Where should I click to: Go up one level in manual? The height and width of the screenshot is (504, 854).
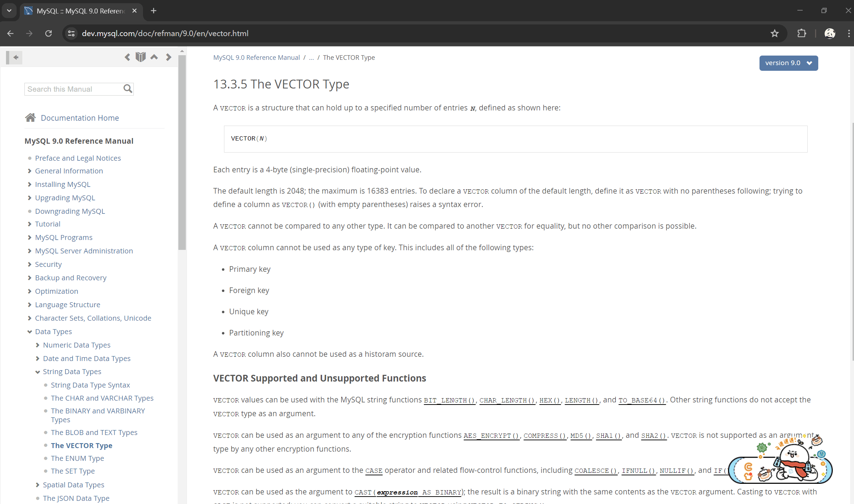point(154,57)
